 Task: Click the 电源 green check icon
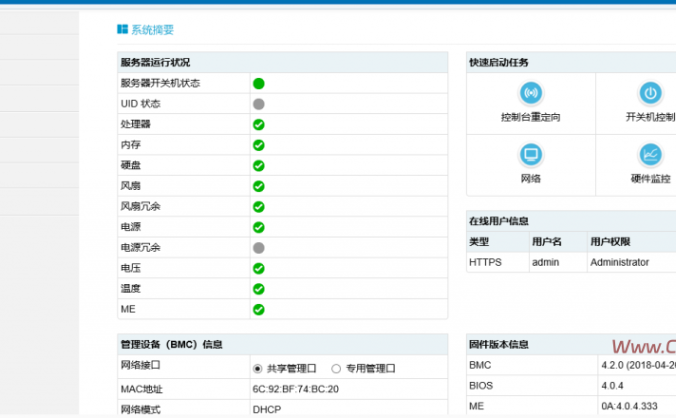pos(259,227)
